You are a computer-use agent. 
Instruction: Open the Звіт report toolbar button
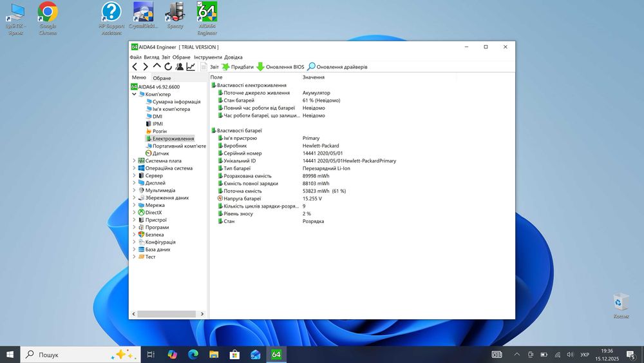pos(211,67)
